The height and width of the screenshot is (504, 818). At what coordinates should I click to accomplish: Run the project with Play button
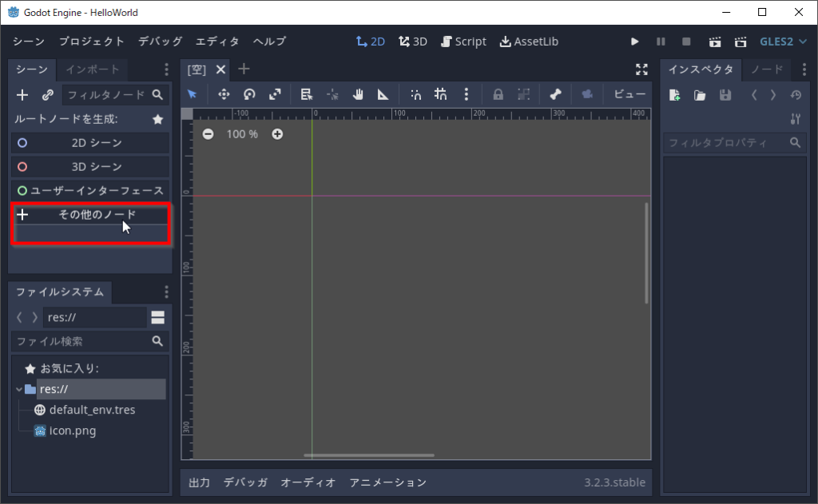(x=634, y=42)
